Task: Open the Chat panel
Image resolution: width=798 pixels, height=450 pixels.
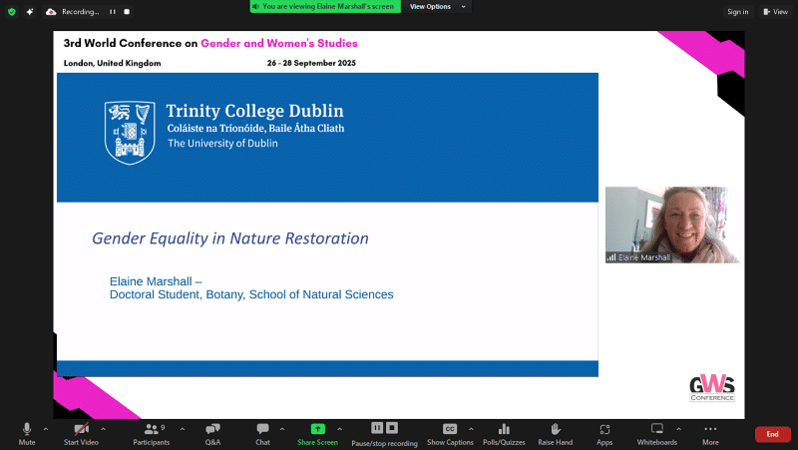Action: coord(262,430)
